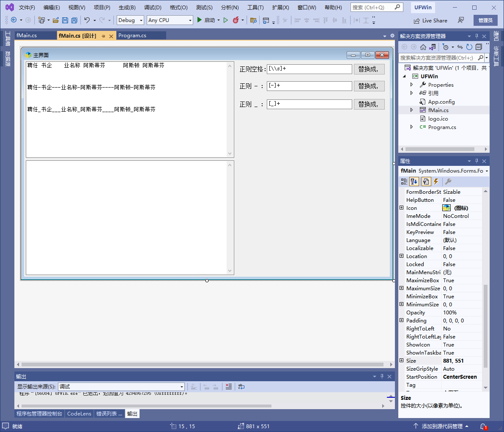The width and height of the screenshot is (504, 432).
Task: Click the Save All double-floppy icon
Action: coord(74,20)
